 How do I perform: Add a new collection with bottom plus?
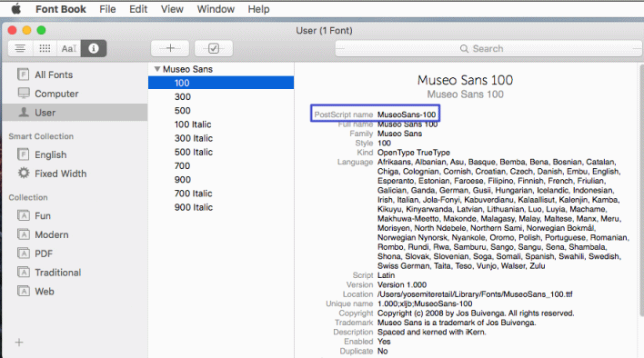click(19, 342)
